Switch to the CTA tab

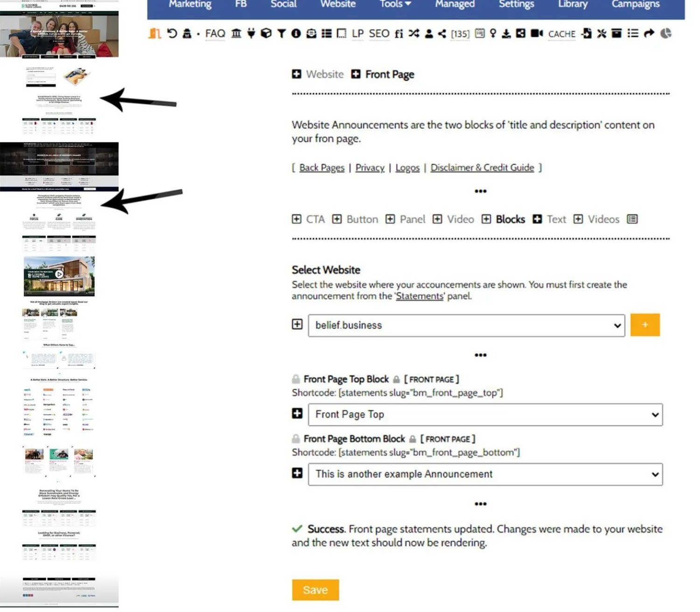(315, 219)
